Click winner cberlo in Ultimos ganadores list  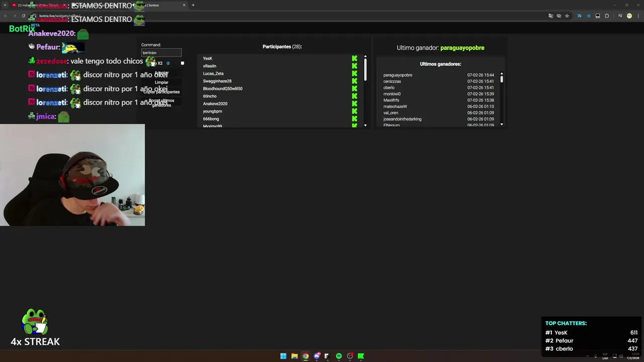389,87
